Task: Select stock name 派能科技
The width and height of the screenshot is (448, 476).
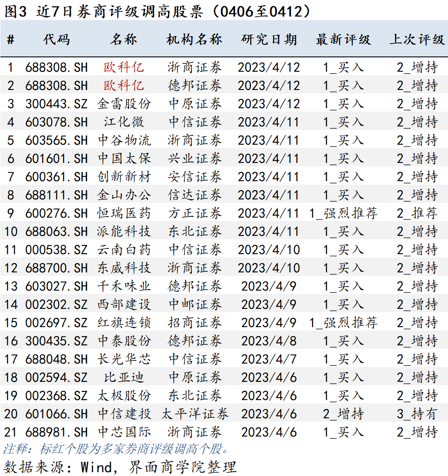Action: pos(123,231)
